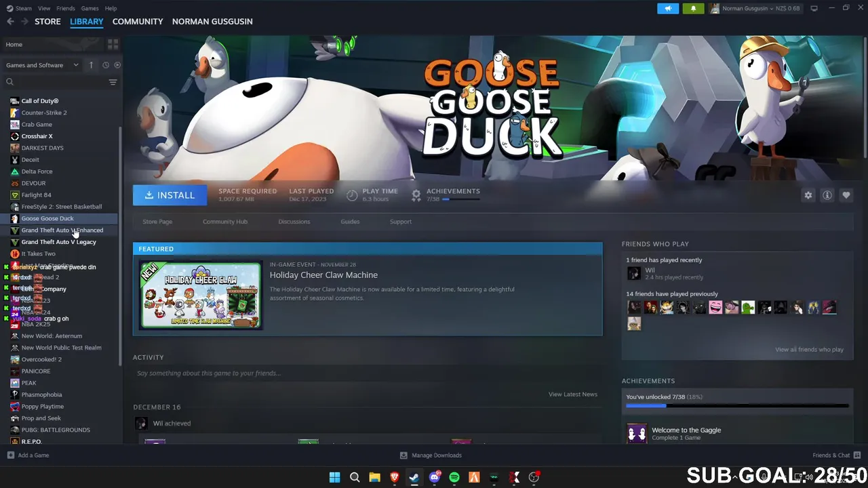Click the Holiday Cheer Claw thumbnail

click(x=201, y=296)
